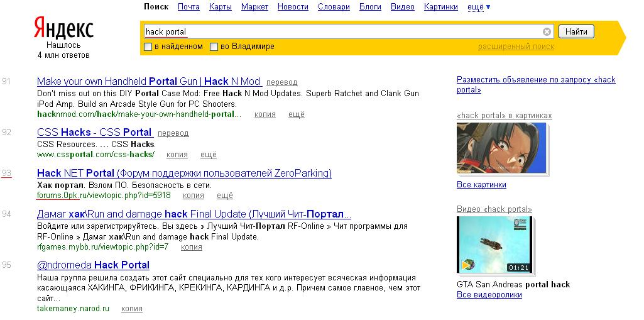Open the 'Дамаг хак\Run and damage hack' result
Screen dimensions: 644x320
point(194,214)
